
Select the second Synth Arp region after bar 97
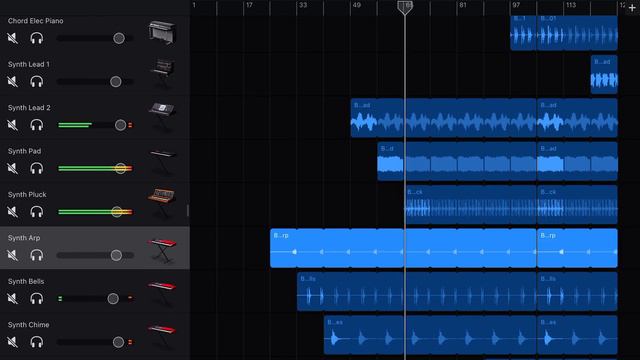578,248
